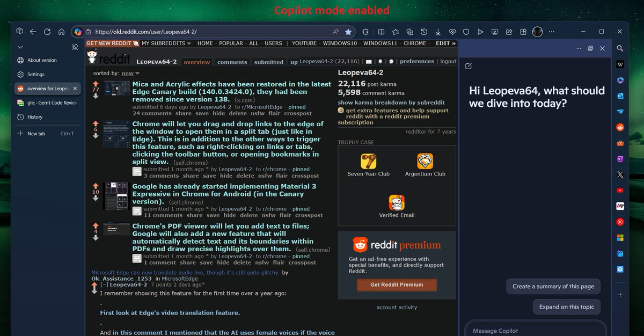Viewport: 644px width, 336px height.
Task: Click Create a summary of this page
Action: [553, 287]
